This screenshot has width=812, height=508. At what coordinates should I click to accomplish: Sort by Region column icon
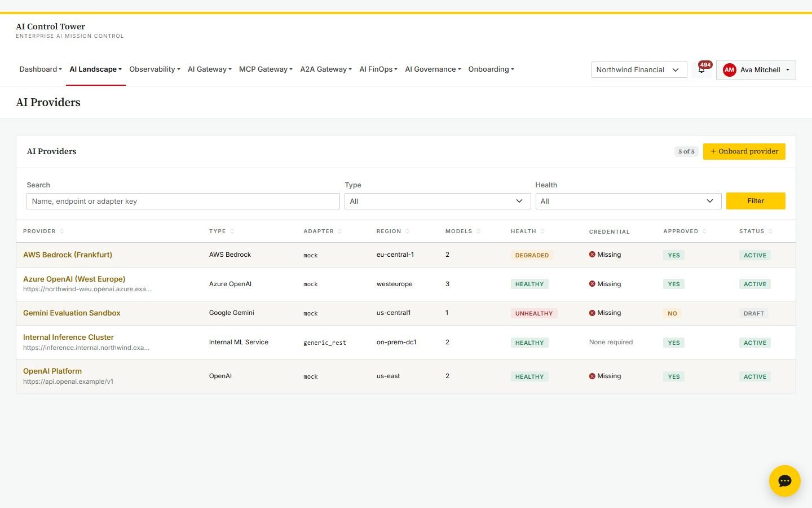point(408,231)
